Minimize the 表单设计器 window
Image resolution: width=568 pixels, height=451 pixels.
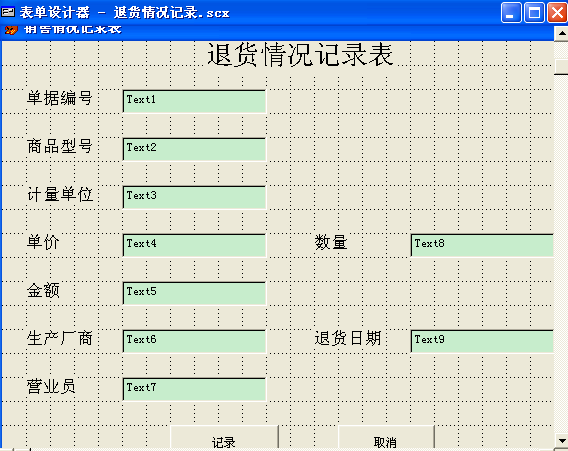pos(511,13)
